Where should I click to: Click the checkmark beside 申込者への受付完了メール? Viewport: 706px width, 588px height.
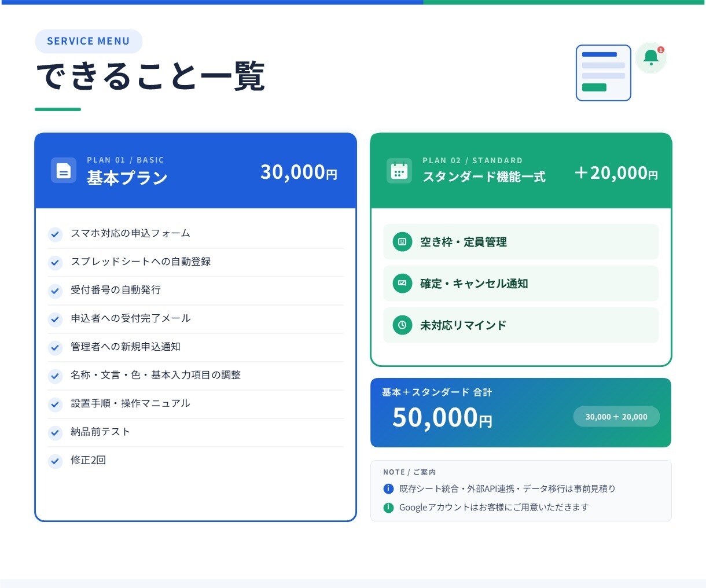(55, 319)
